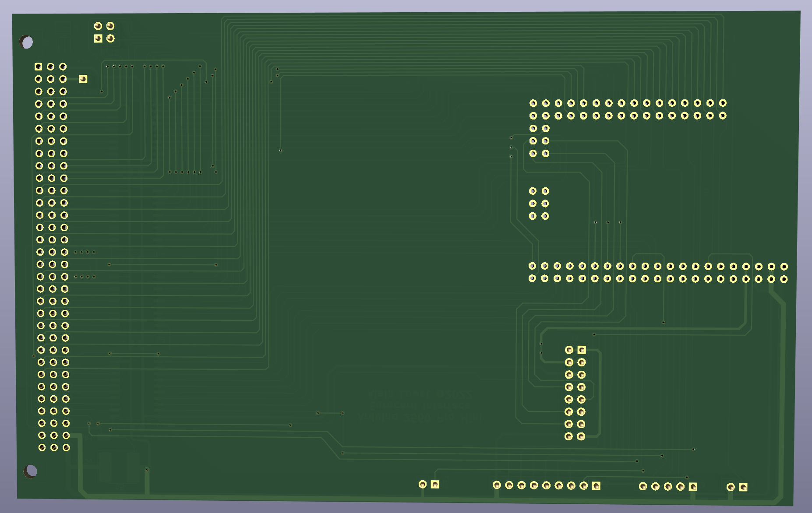Screen dimensions: 812x513
Task: Click the top-left mounting hole
Action: [27, 43]
